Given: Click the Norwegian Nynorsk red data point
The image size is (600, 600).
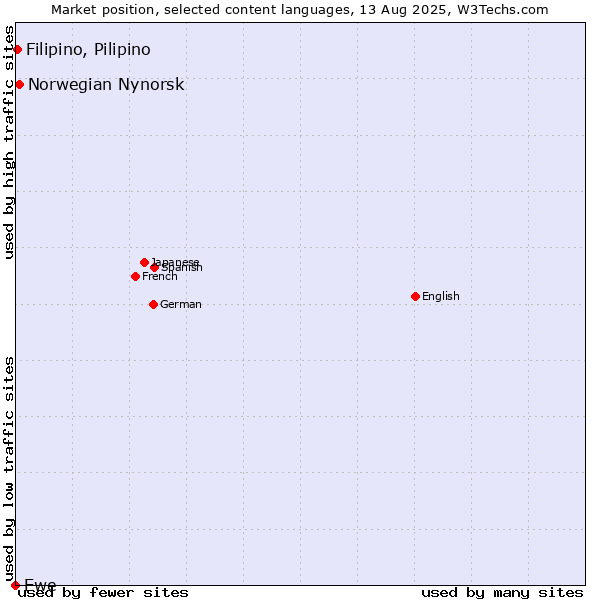Looking at the screenshot, I should (x=20, y=85).
